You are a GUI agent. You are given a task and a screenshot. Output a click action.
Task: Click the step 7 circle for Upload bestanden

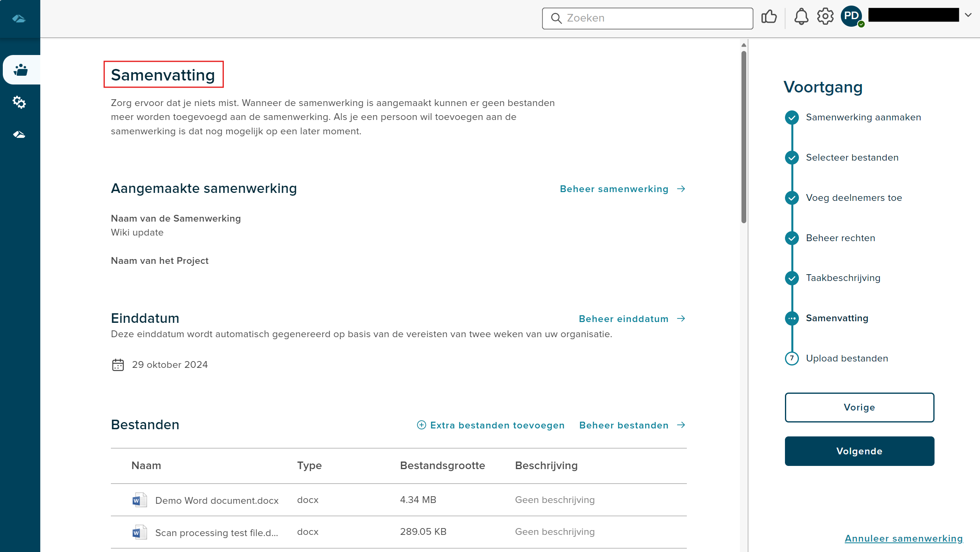click(x=792, y=358)
